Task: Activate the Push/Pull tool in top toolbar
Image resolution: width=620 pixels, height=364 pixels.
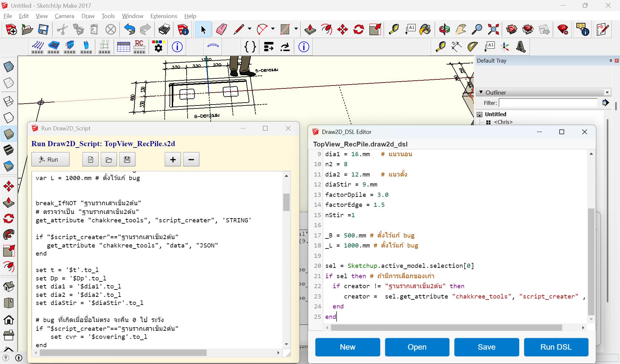Action: tap(310, 30)
